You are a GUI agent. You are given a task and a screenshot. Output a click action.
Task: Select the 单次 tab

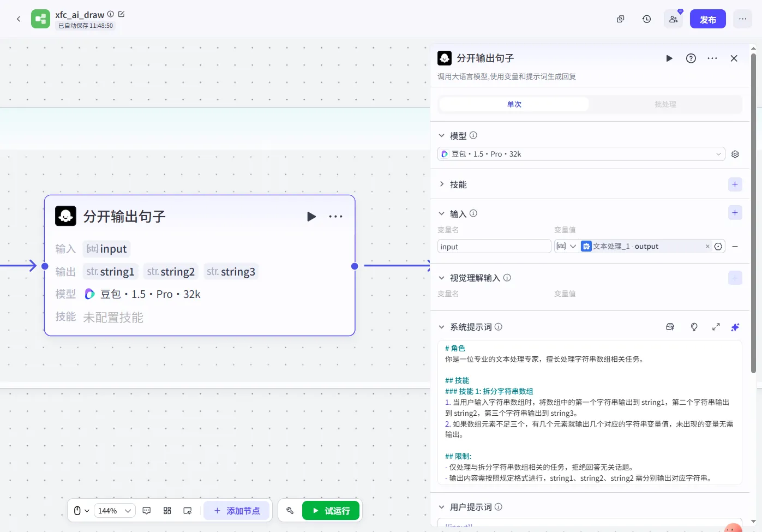tap(514, 104)
